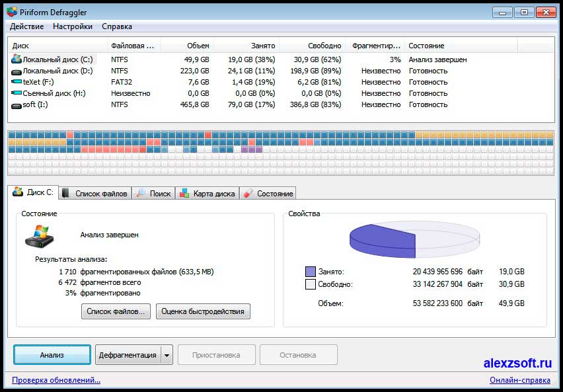
Task: Open the Дефрагментация dropdown arrow
Action: tap(167, 355)
